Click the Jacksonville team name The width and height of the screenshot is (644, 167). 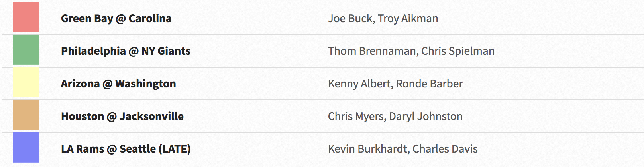coord(151,117)
